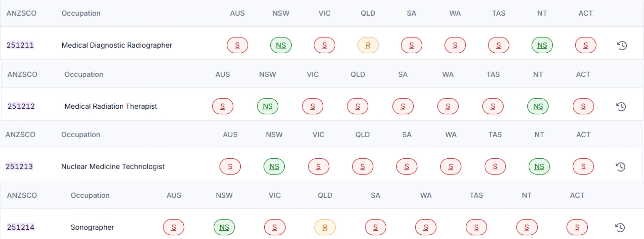Click NSW 'NS' badge for Medical Diagnostic Radiographer

[x=281, y=45]
